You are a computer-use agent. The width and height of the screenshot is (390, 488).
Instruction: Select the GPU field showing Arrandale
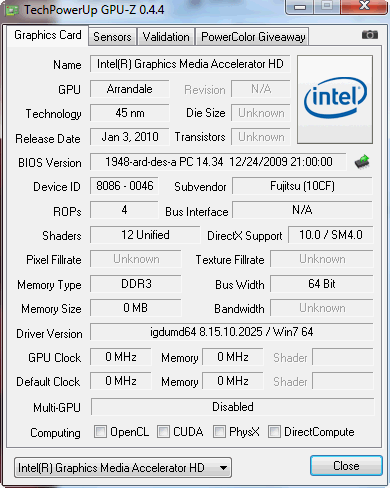coord(129,89)
